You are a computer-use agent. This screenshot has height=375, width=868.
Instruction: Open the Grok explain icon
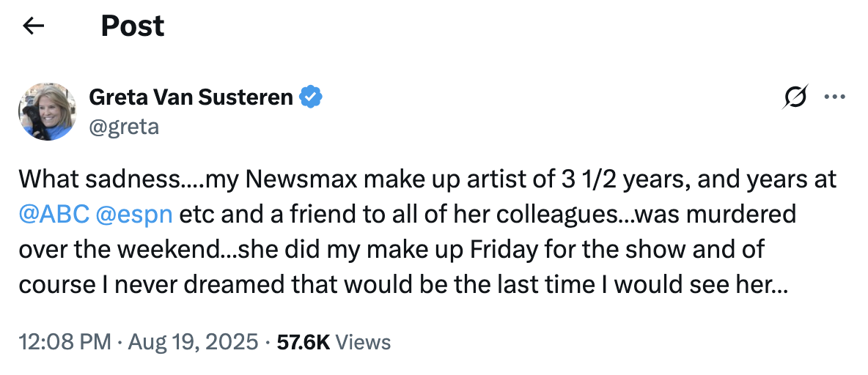click(x=796, y=97)
